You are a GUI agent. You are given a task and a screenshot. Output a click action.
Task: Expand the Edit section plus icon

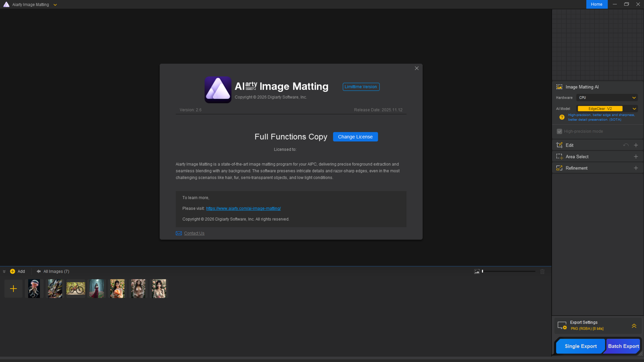[636, 145]
